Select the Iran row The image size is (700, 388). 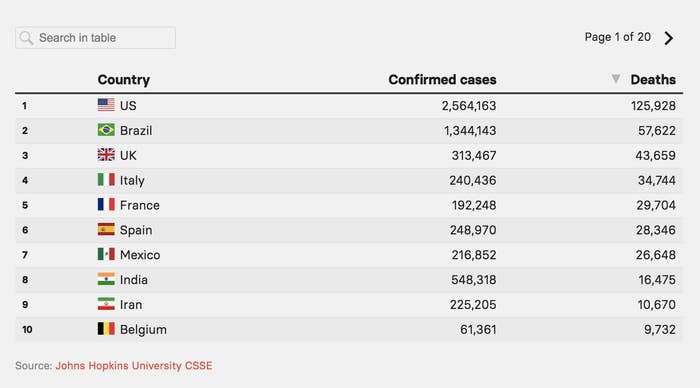pos(349,305)
